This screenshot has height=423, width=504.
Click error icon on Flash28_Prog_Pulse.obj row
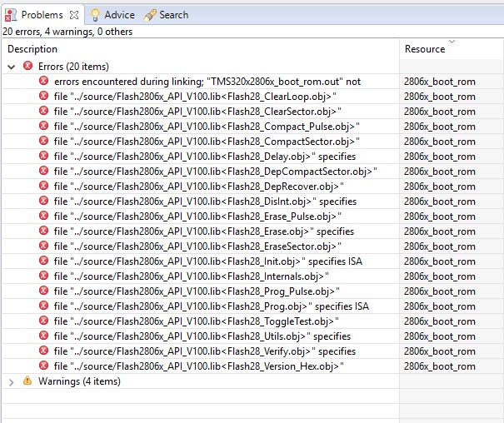[x=43, y=291]
